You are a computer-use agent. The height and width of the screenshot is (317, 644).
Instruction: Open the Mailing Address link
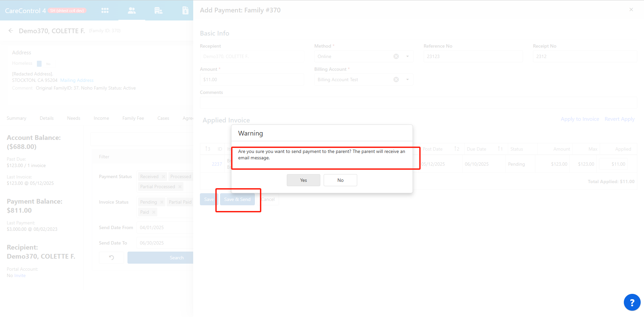click(x=77, y=80)
